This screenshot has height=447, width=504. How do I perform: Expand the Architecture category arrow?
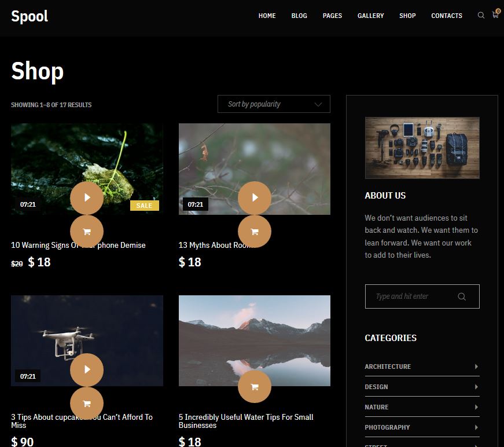(x=476, y=367)
